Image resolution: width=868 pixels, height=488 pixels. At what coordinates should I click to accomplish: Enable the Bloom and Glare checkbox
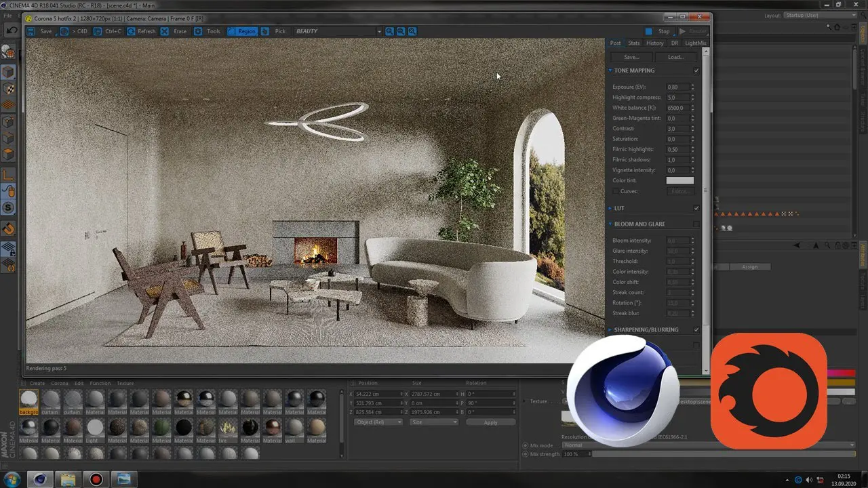point(696,224)
